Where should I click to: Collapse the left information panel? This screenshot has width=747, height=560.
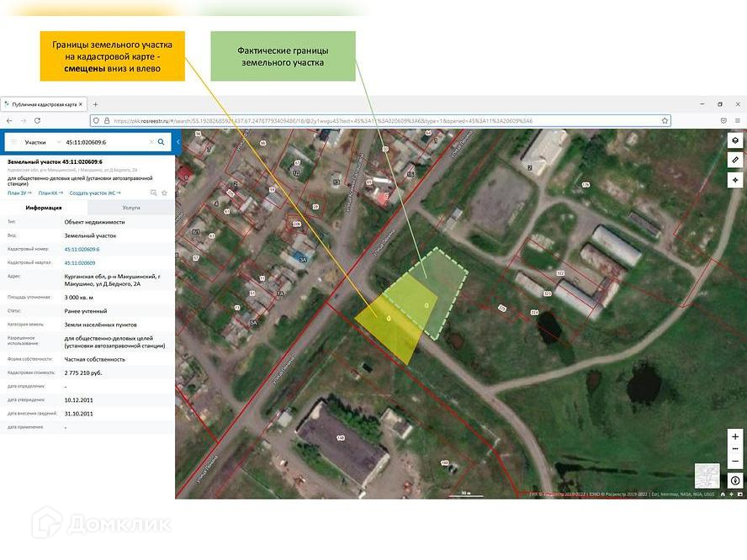177,142
